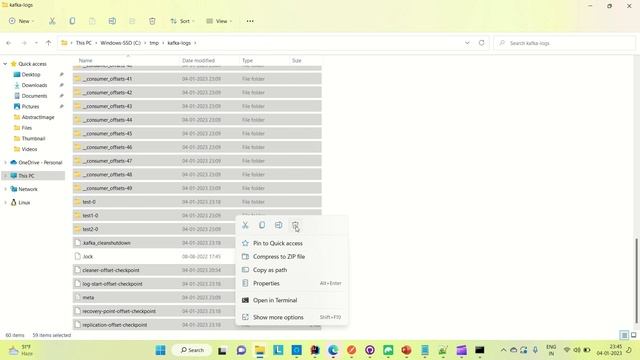Click the Search kafka-logs field
This screenshot has height=360, width=640.
click(565, 43)
